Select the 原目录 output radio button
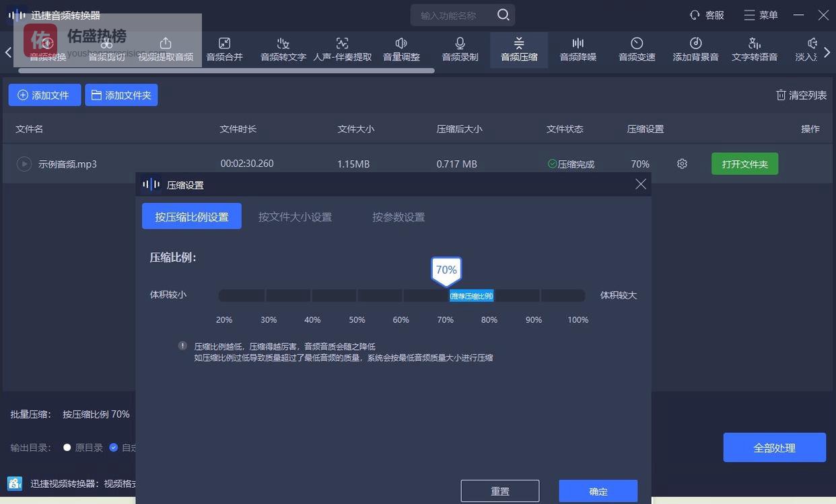Viewport: 836px width, 504px height. tap(67, 447)
